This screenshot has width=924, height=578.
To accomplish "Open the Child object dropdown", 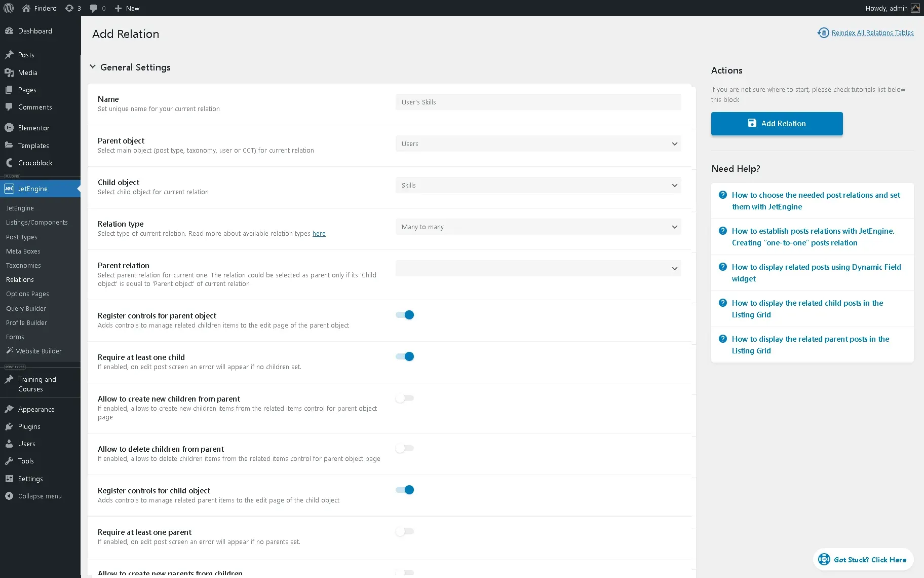I will pos(538,186).
